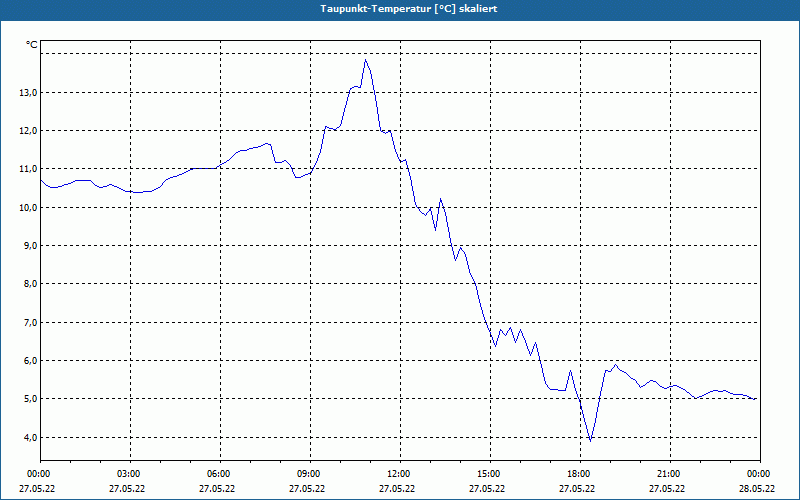This screenshot has height=500, width=800.
Task: Click the 10,0 y-axis label
Action: pos(29,207)
